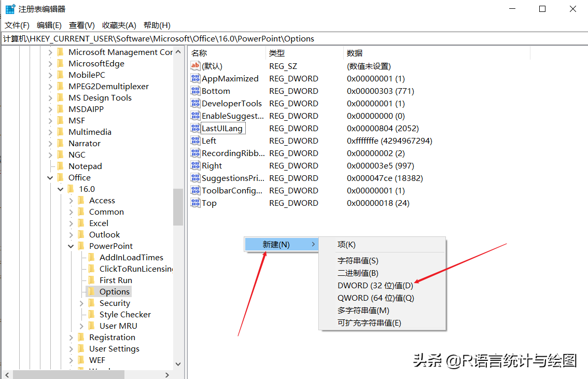Click the PowerPoint folder icon in tree
This screenshot has height=379, width=588.
(81, 246)
